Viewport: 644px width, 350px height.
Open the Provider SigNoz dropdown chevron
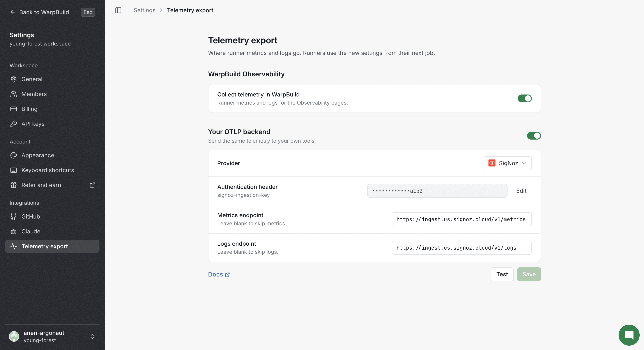click(x=524, y=163)
